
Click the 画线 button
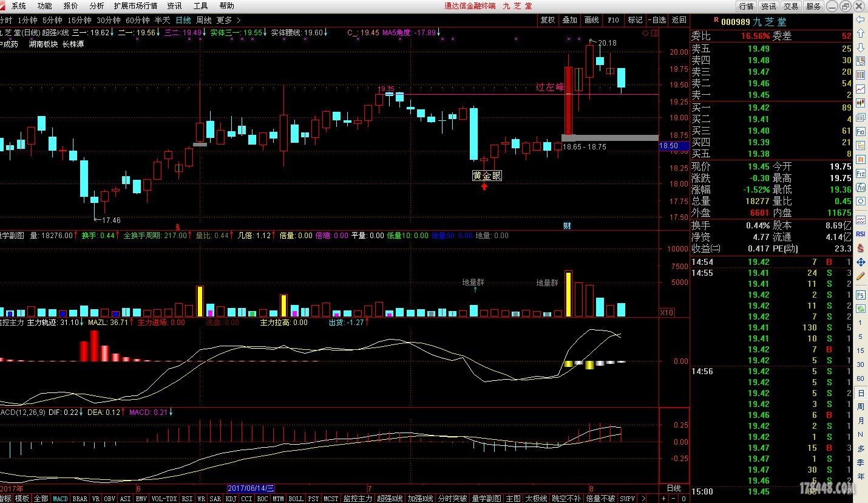click(591, 20)
